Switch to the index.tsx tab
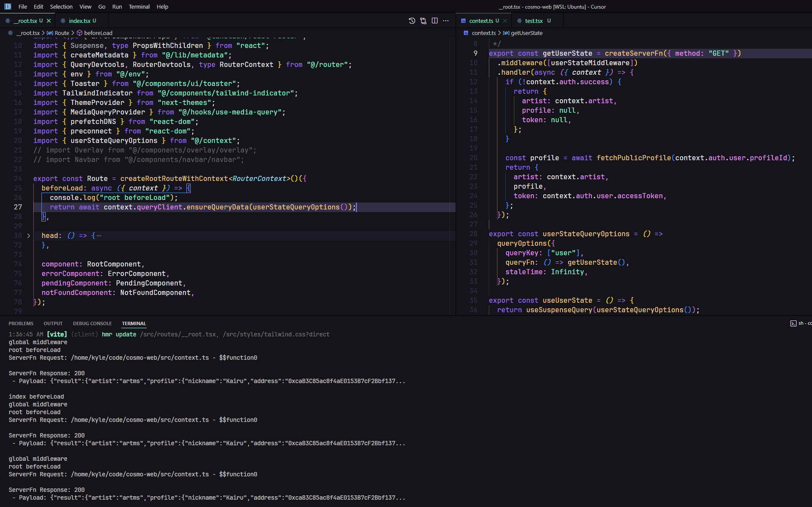 point(82,21)
